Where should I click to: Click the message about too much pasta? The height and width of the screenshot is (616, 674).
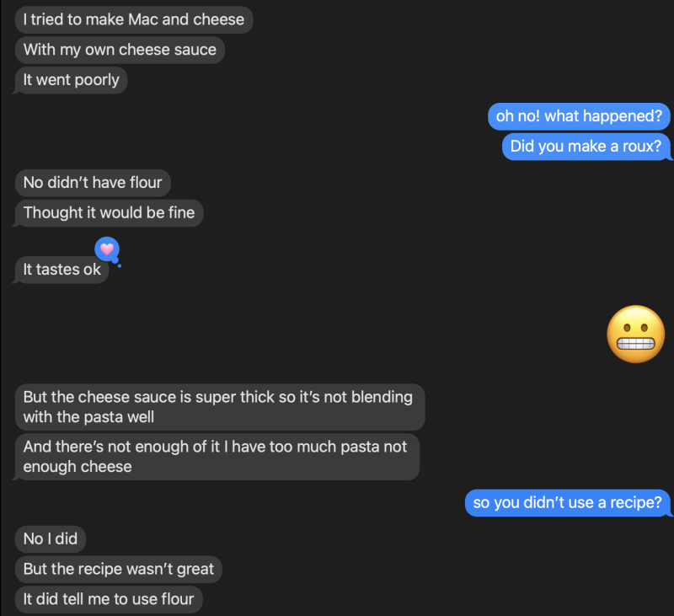point(217,457)
